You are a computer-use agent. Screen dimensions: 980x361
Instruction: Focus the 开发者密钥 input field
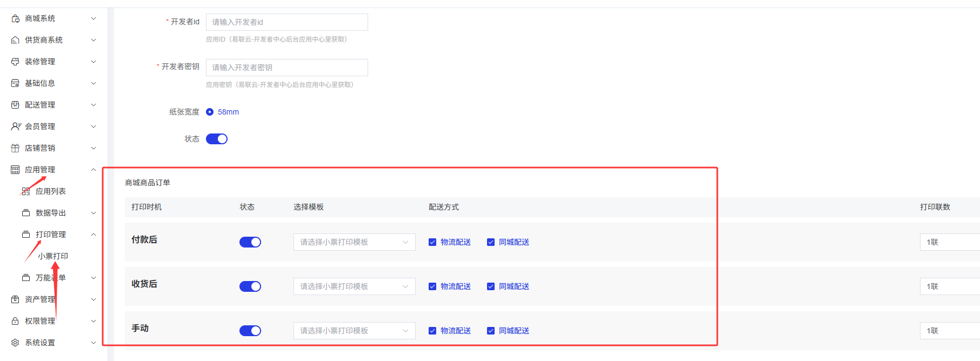pyautogui.click(x=287, y=68)
